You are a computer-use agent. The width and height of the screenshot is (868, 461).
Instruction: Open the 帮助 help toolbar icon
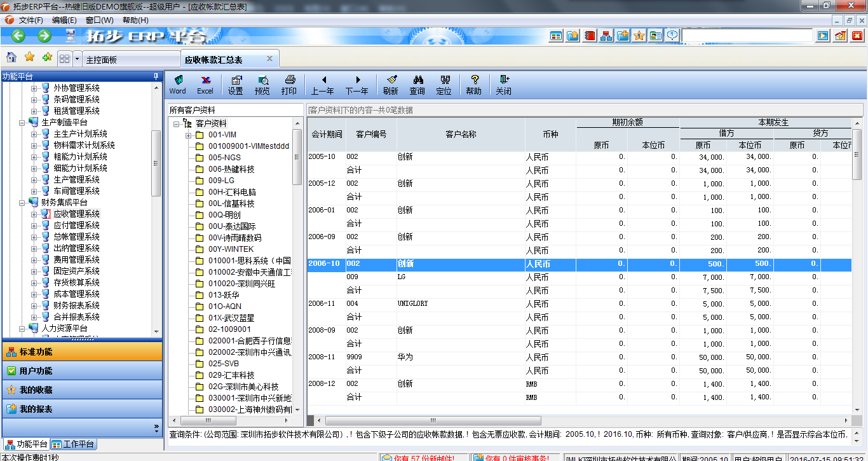click(474, 84)
